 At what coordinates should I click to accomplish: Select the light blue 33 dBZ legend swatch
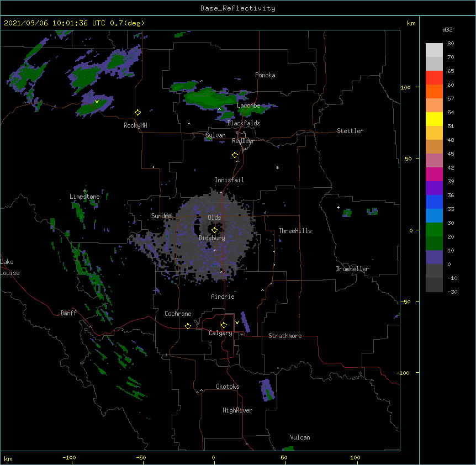coord(434,216)
